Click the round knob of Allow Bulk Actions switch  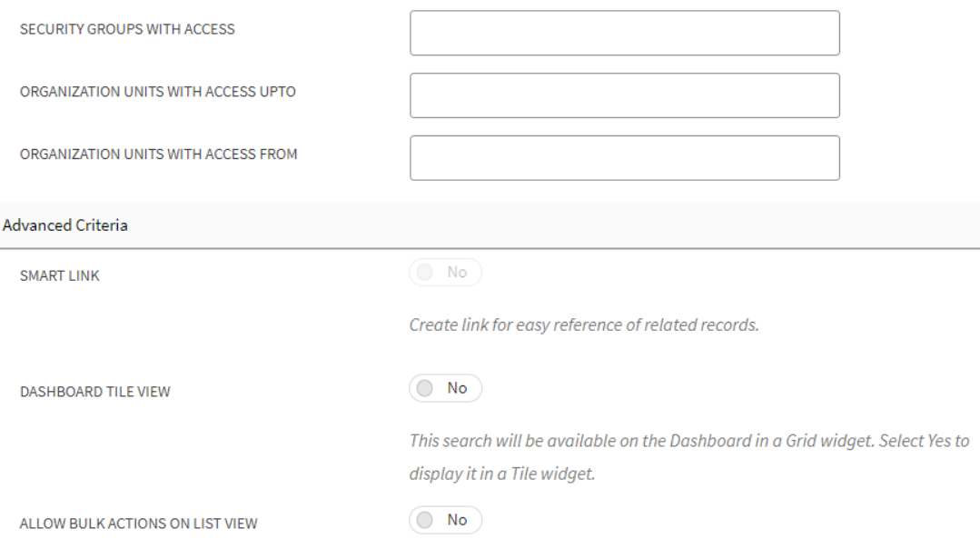pos(425,520)
